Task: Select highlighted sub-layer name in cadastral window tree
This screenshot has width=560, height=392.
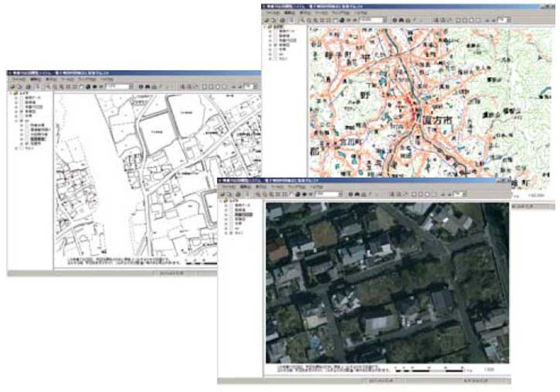Action: pos(38,139)
